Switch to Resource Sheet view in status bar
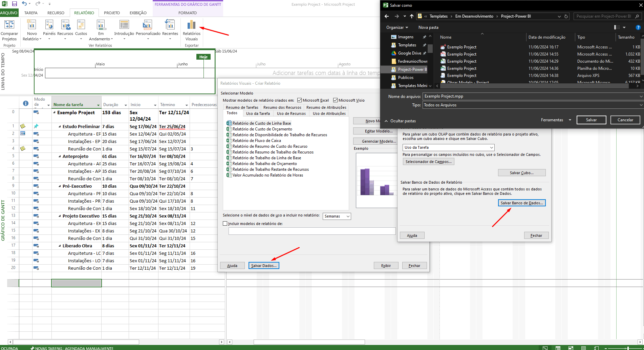 (584, 348)
